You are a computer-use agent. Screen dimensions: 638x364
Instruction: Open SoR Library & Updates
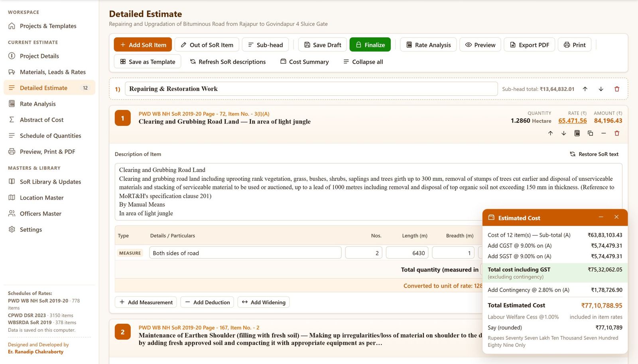[x=49, y=182]
